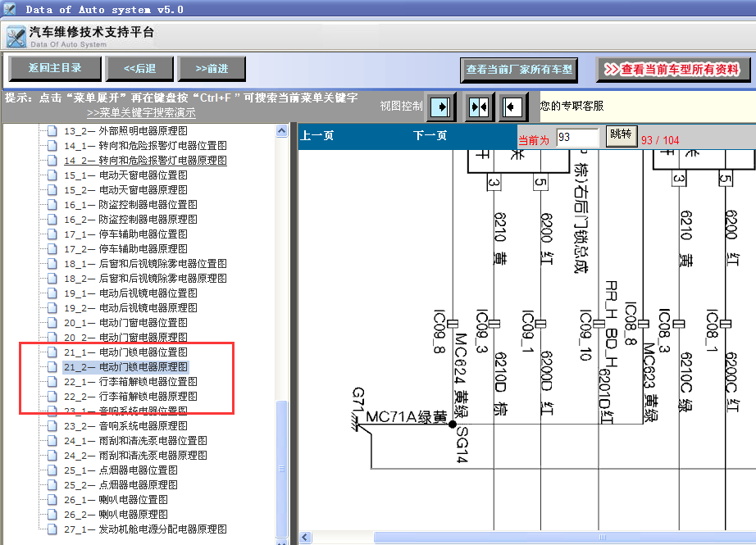
Task: Click the document icon for 15_1 电动天窗电器位置图
Action: [x=52, y=175]
